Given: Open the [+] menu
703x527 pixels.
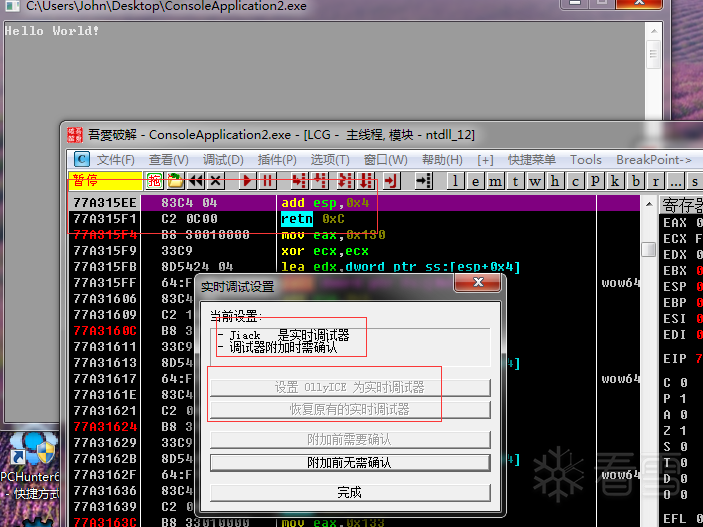Looking at the screenshot, I should tap(485, 160).
